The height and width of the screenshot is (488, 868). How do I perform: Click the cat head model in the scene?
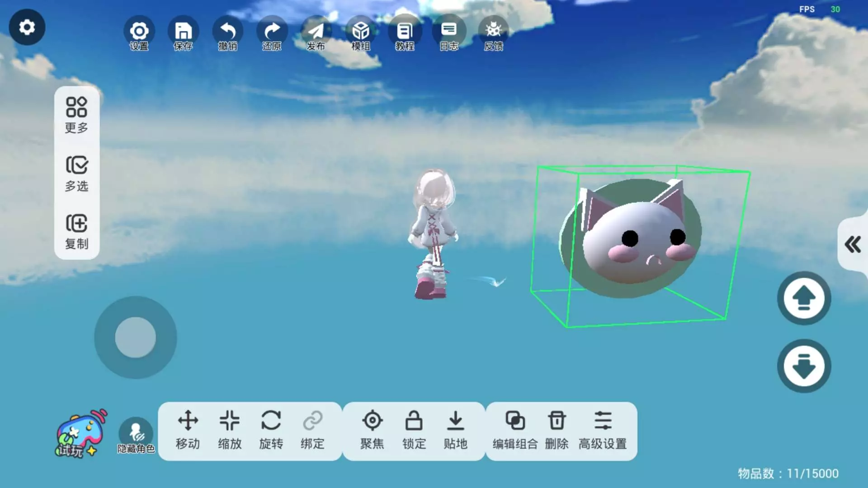633,239
